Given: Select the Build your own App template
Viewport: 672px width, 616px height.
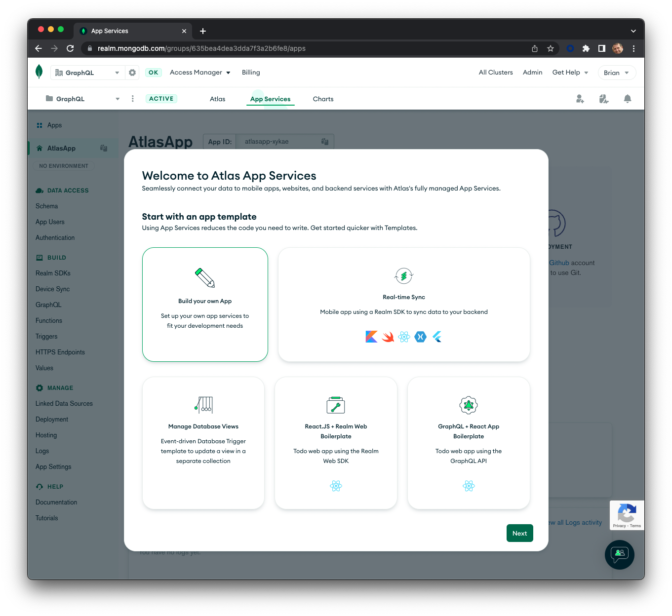Looking at the screenshot, I should pyautogui.click(x=205, y=305).
